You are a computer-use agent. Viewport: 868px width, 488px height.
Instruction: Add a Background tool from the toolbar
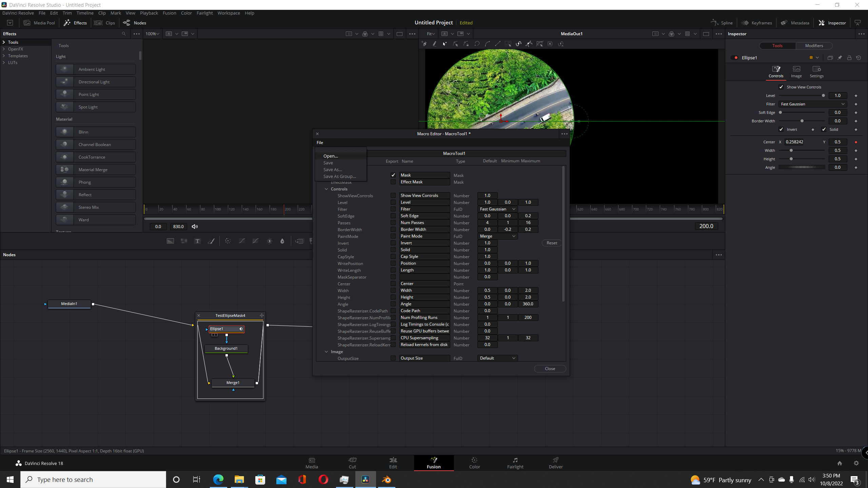coord(170,241)
